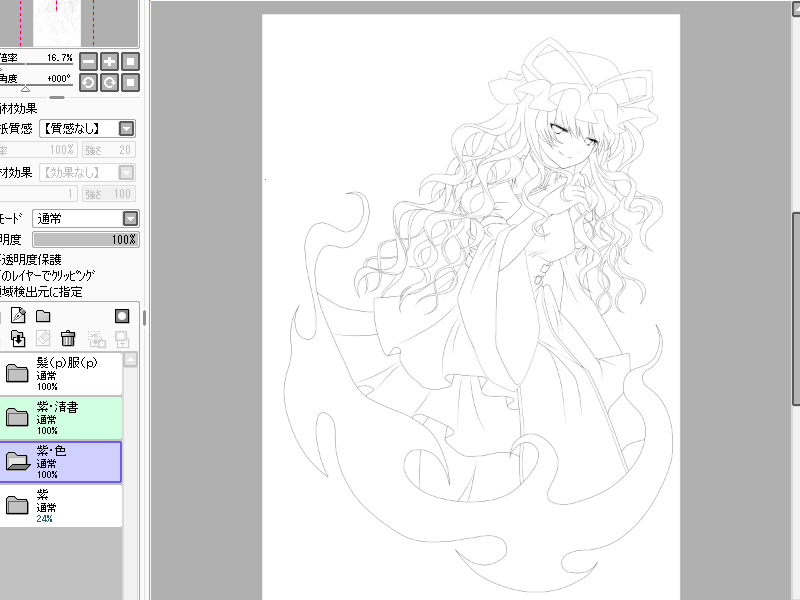The width and height of the screenshot is (800, 600).
Task: Click the greyed-out clear layer eraser icon
Action: 43,338
